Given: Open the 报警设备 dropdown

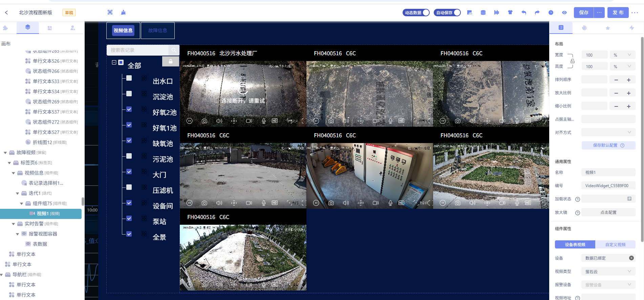Looking at the screenshot, I should coord(608,285).
